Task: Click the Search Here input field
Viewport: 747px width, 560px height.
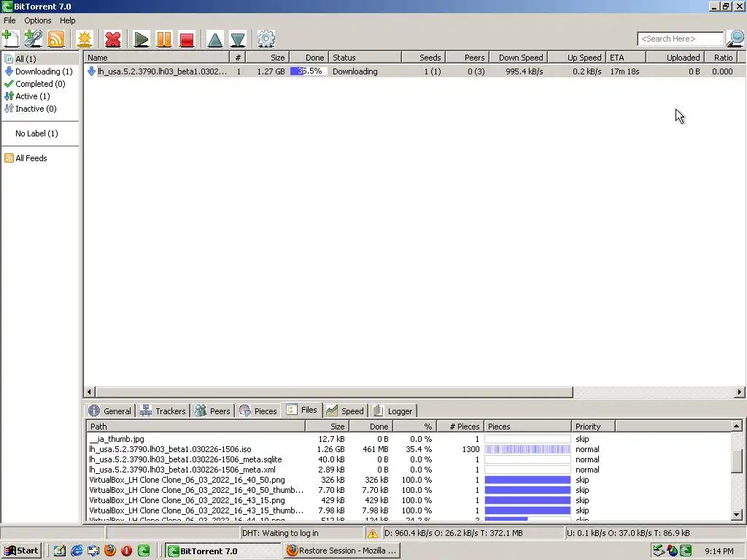Action: [x=681, y=39]
